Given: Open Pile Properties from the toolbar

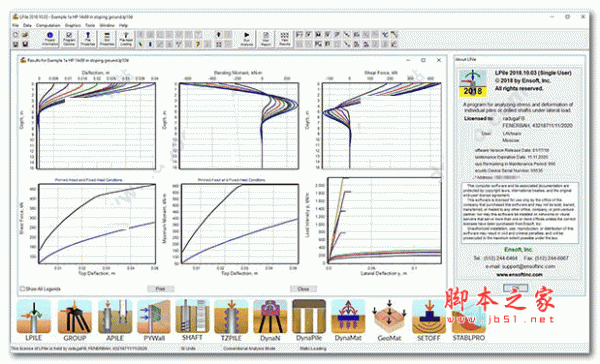Looking at the screenshot, I should (x=88, y=39).
